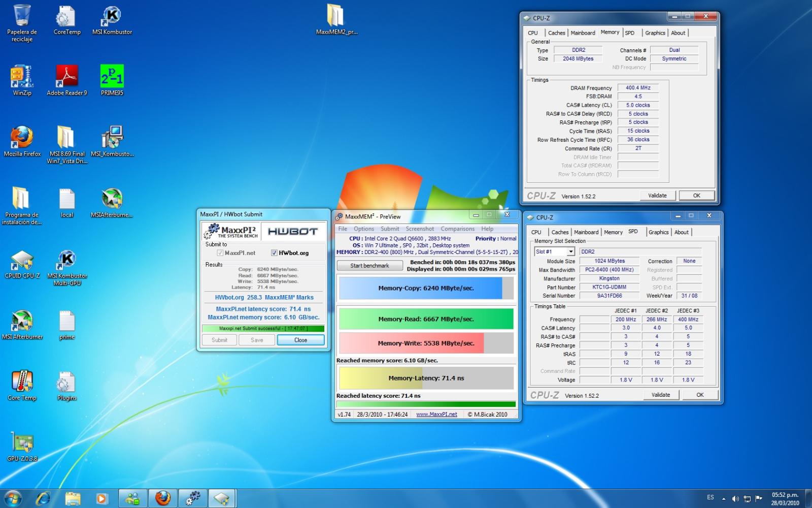812x508 pixels.
Task: Click Start benchmark in MaxxMEM
Action: click(369, 266)
